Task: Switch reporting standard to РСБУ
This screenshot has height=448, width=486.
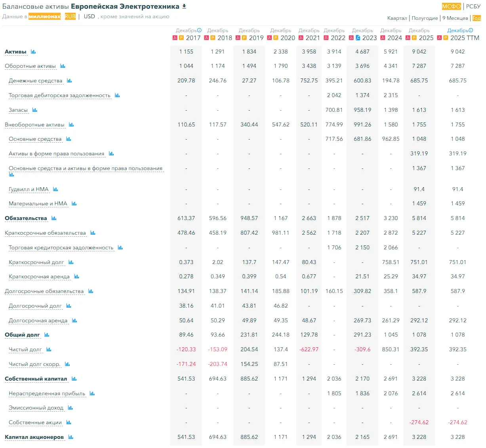Action: click(473, 6)
